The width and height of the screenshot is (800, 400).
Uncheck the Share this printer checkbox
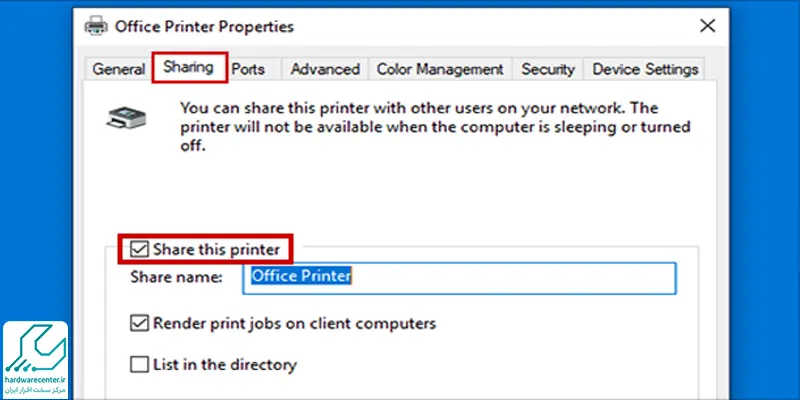(x=139, y=249)
